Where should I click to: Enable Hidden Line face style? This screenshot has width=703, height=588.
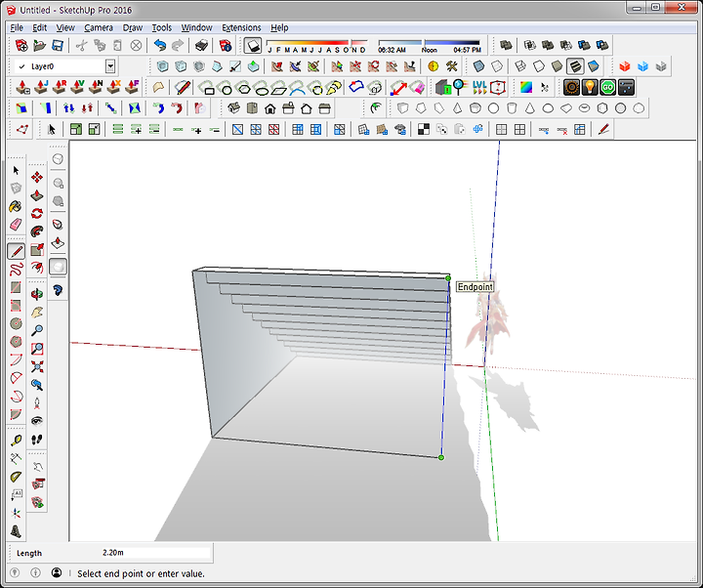(x=539, y=66)
